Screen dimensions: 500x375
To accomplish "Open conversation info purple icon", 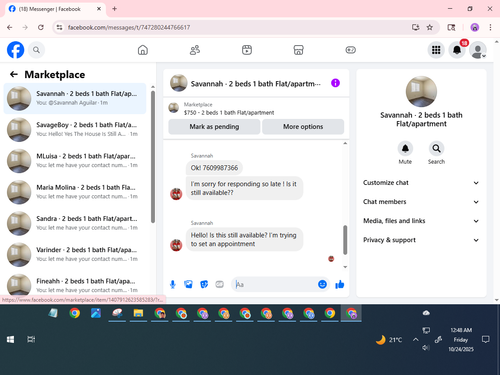I will click(x=335, y=83).
